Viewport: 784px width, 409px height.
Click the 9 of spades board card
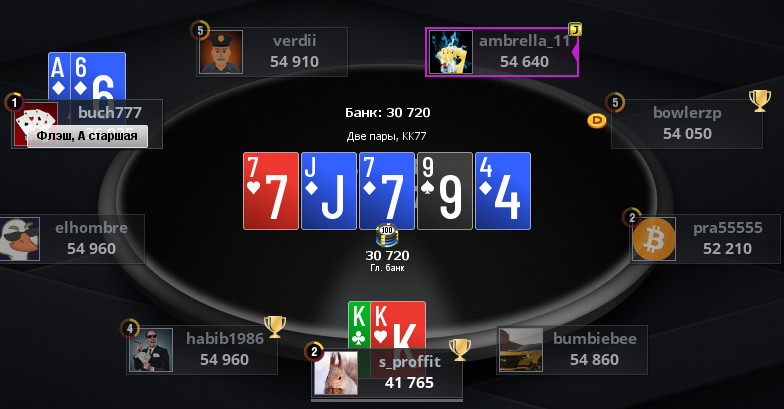[444, 191]
